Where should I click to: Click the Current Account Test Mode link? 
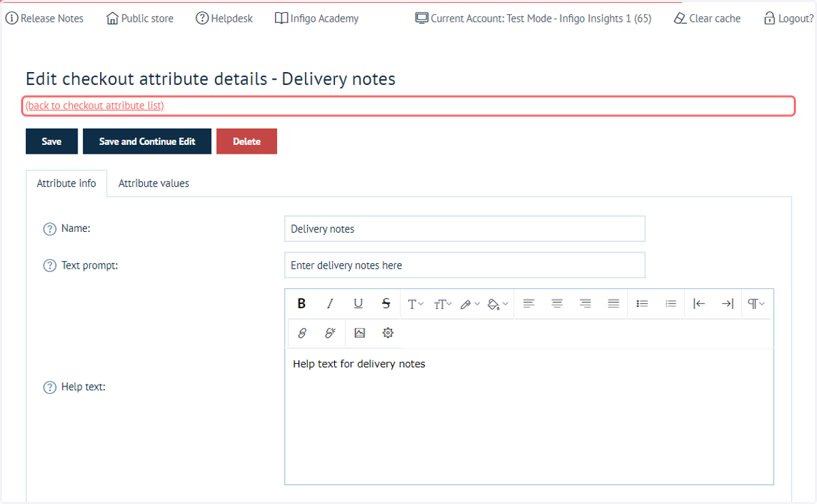(x=533, y=18)
